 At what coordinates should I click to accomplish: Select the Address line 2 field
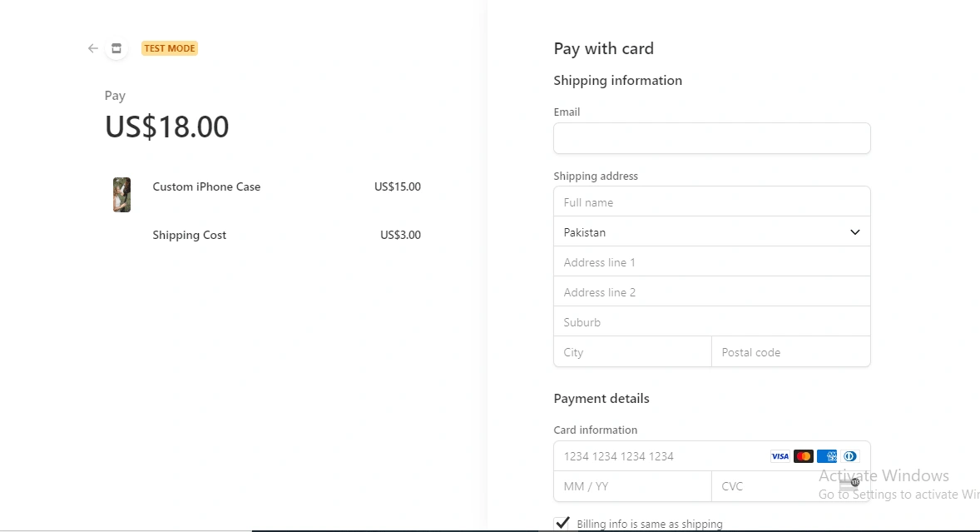point(711,292)
